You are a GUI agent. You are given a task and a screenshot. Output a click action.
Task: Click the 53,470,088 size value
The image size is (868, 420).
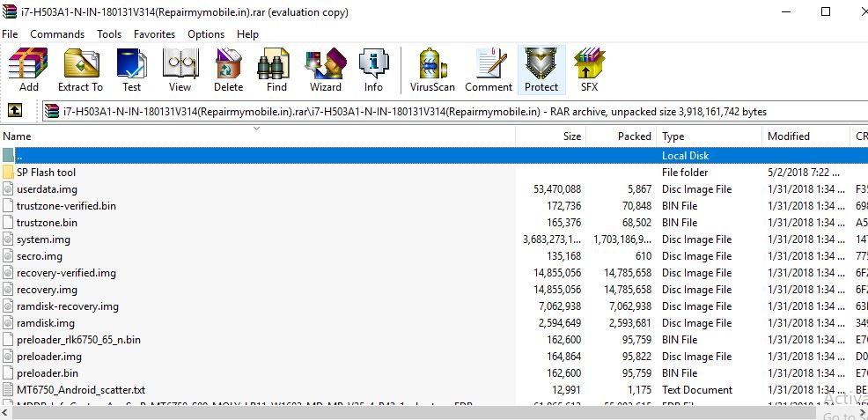coord(557,189)
